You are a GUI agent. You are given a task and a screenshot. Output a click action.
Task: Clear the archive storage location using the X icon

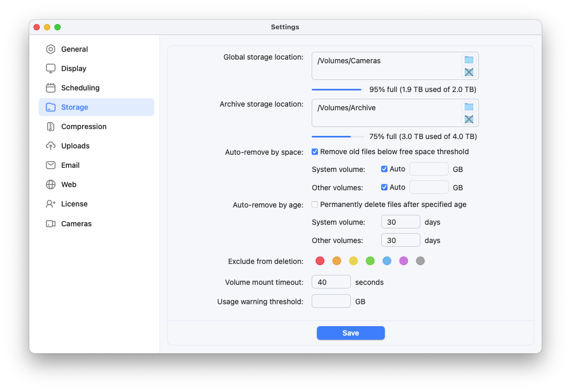[x=469, y=119]
